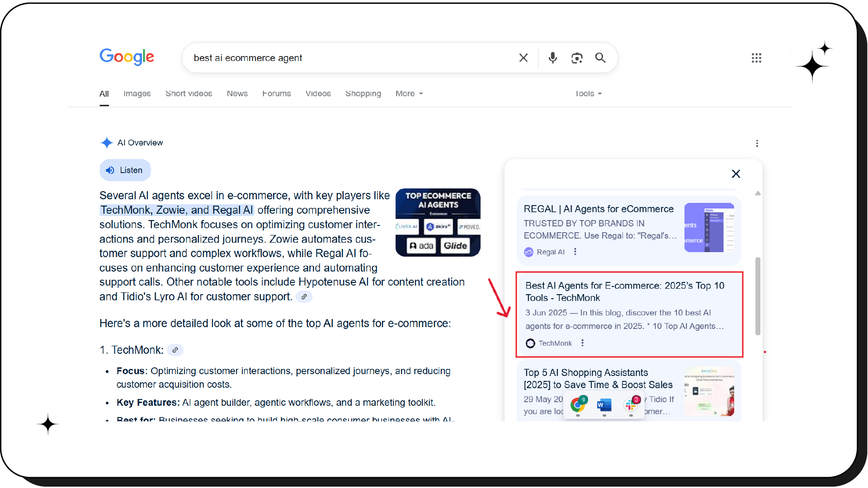Click the Tidio shopping assistants thumbnail
The width and height of the screenshot is (868, 488).
709,391
